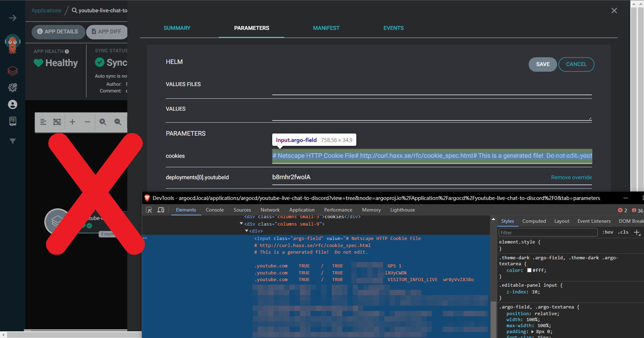The width and height of the screenshot is (644, 338).
Task: Toggle :hov element state panel
Action: [607, 232]
